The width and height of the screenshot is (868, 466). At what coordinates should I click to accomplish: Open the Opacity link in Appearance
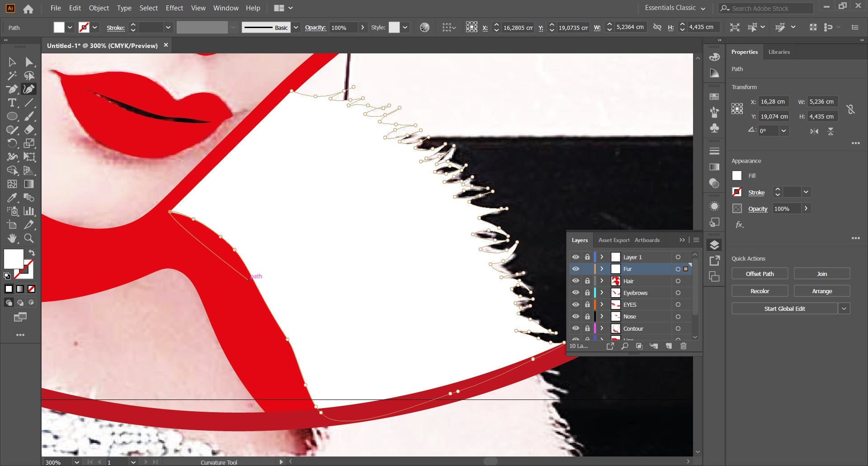point(758,209)
